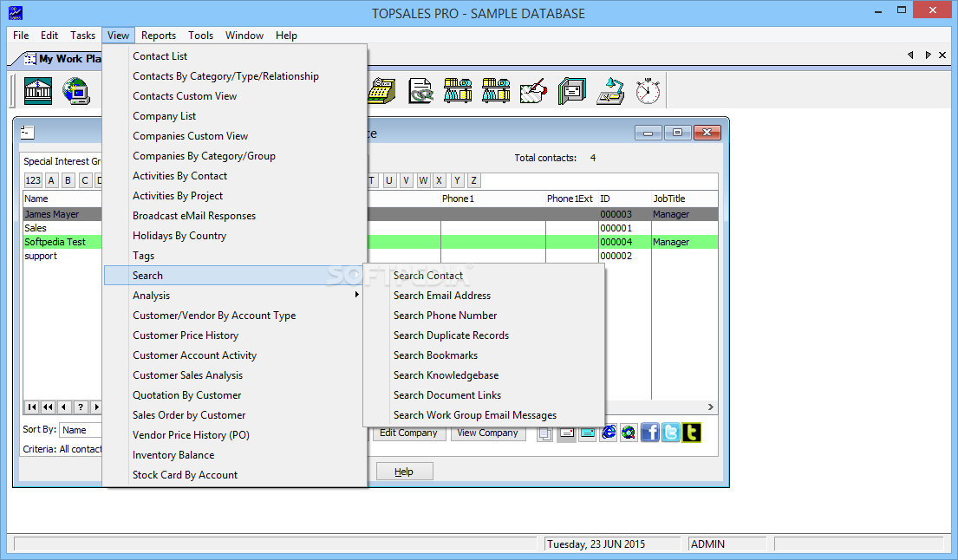Click the Edit Company button
This screenshot has width=958, height=560.
pyautogui.click(x=408, y=433)
